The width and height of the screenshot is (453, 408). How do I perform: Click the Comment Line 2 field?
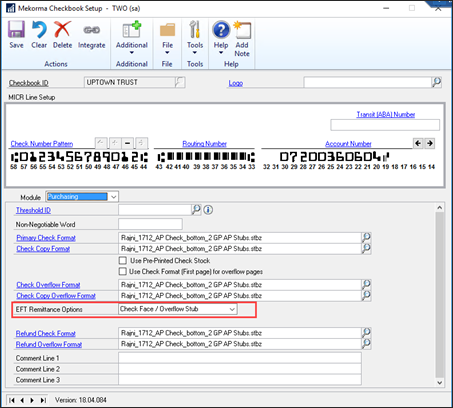240,369
